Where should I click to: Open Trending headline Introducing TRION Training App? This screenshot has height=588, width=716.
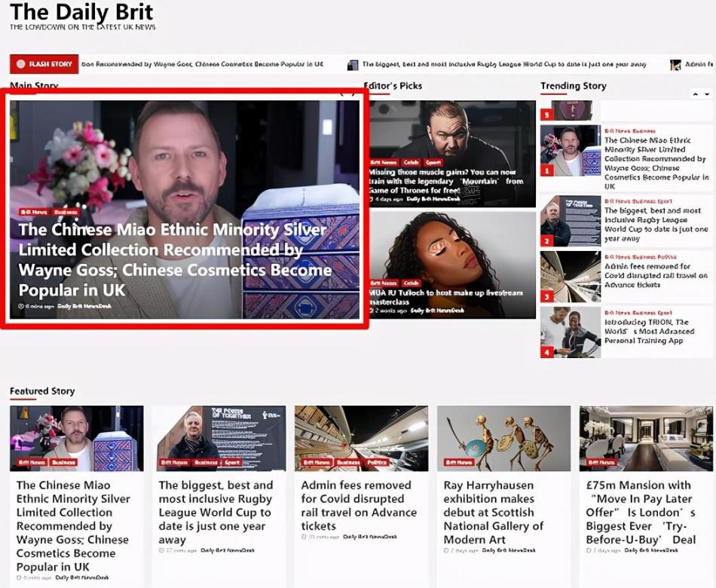[650, 331]
